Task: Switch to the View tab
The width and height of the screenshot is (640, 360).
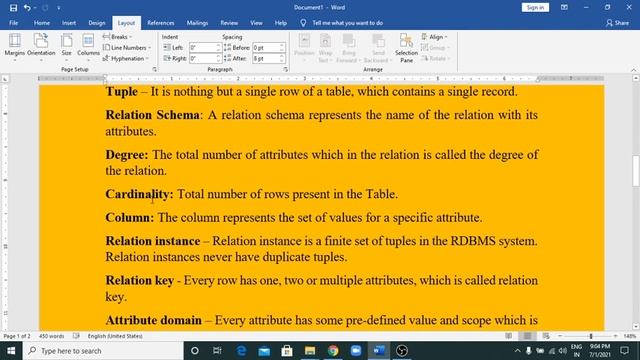Action: [256, 23]
